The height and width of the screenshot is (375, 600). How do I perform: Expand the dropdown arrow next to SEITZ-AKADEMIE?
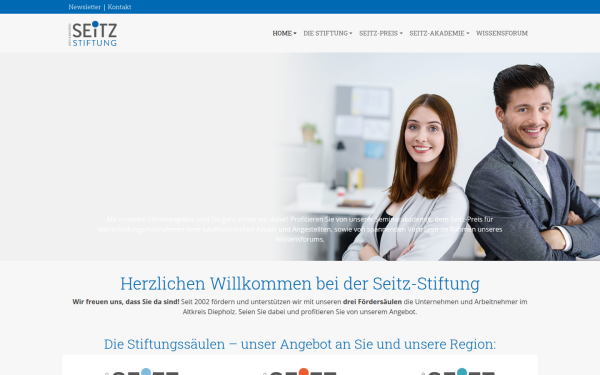[x=468, y=34]
